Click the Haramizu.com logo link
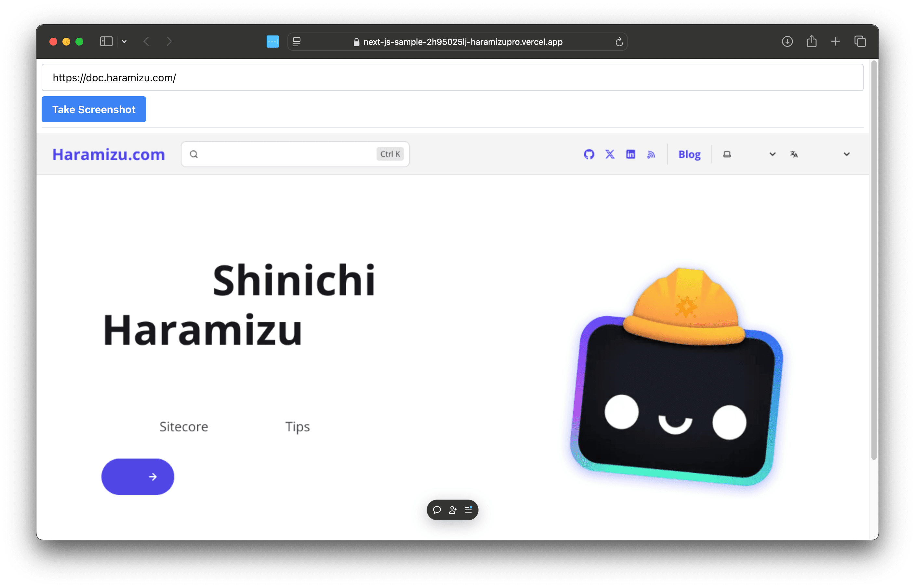 point(108,154)
